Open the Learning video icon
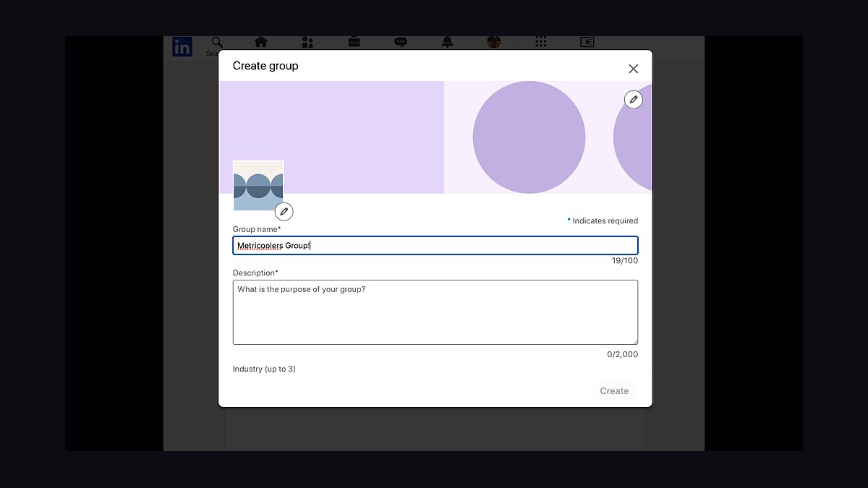The height and width of the screenshot is (488, 868). 587,43
